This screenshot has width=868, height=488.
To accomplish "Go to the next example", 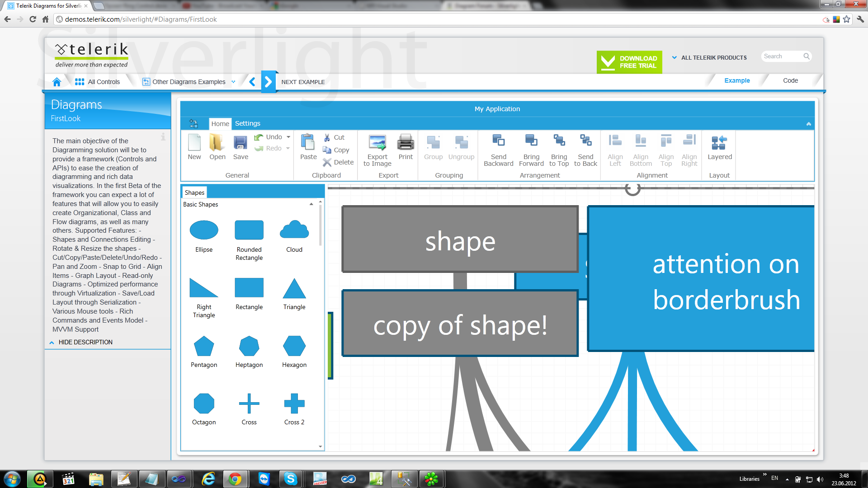I will (268, 82).
